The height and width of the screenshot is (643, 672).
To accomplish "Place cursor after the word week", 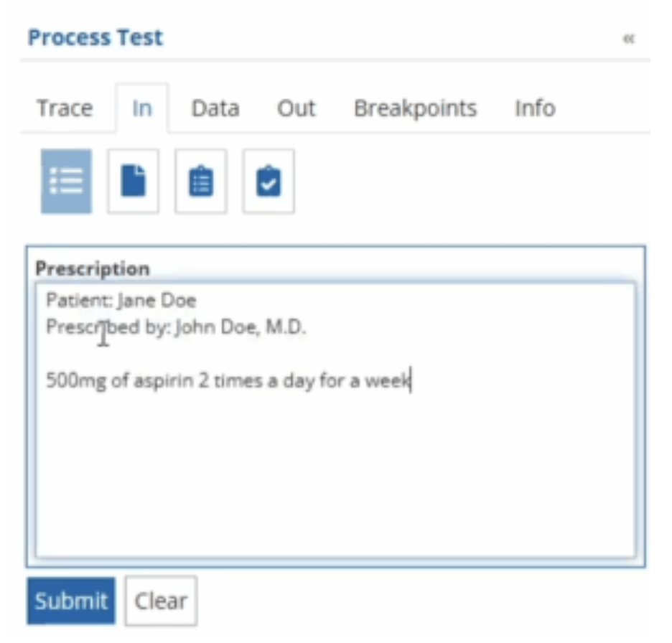I will click(x=410, y=380).
